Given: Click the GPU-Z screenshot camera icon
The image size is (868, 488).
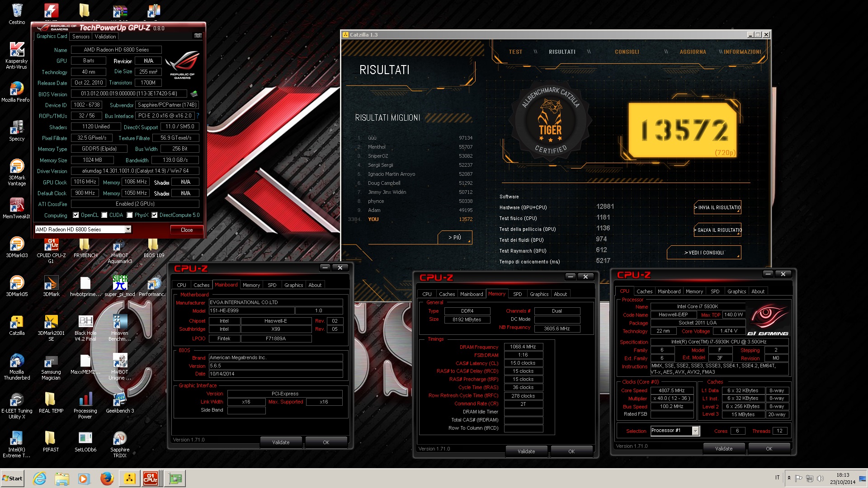Looking at the screenshot, I should click(x=198, y=36).
